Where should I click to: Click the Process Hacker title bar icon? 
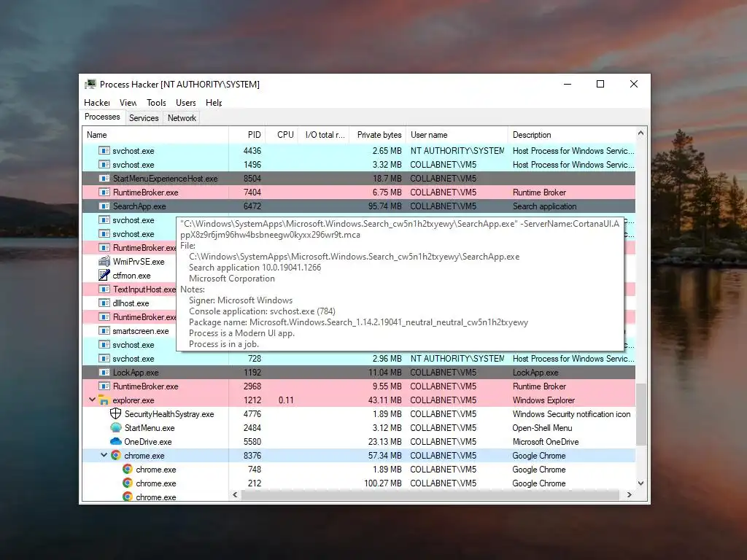90,85
